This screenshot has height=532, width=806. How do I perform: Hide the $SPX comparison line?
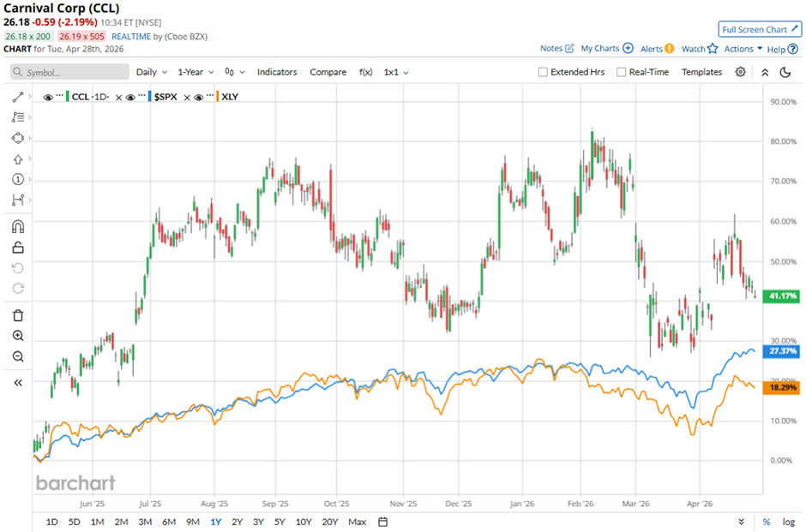pos(130,97)
